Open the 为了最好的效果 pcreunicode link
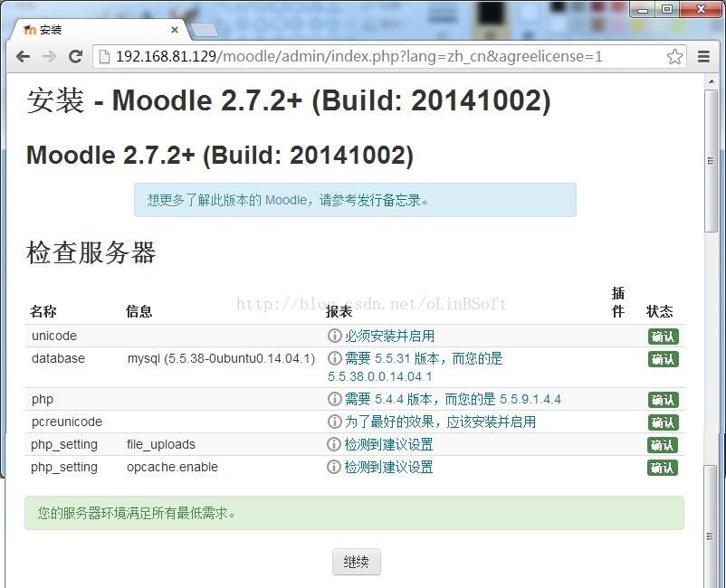This screenshot has height=588, width=726. (x=440, y=422)
